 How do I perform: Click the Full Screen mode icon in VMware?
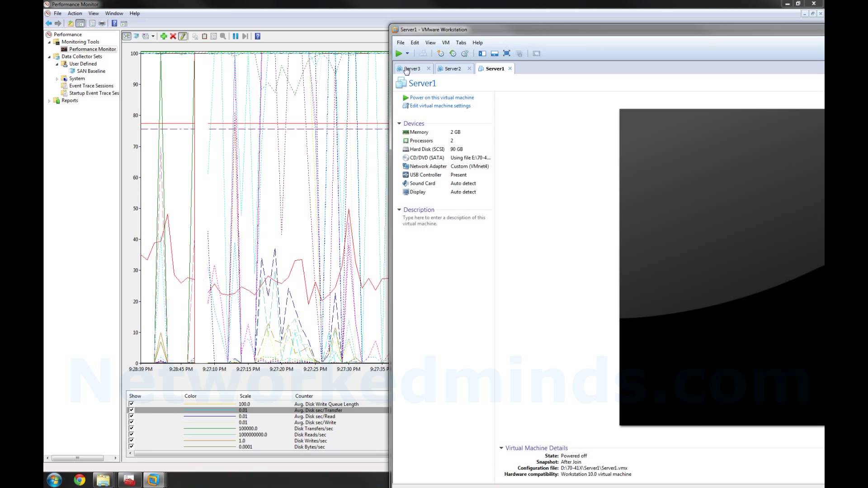(507, 53)
